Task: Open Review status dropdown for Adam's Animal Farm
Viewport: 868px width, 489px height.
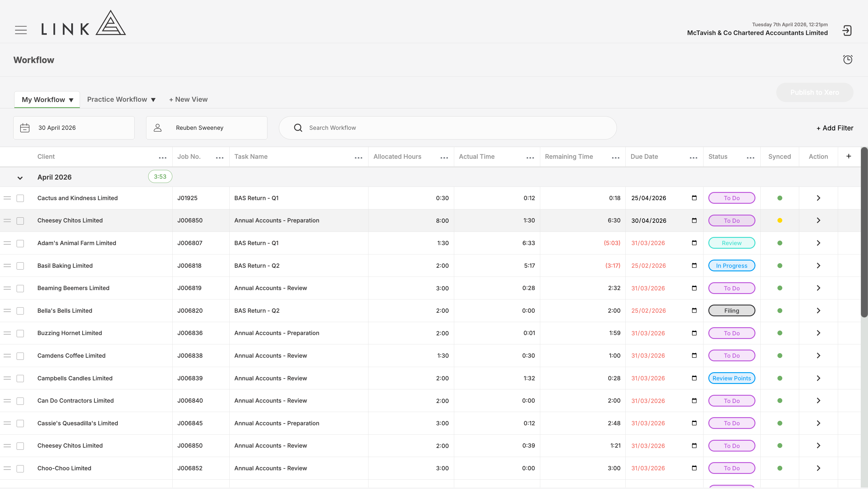Action: pos(732,243)
